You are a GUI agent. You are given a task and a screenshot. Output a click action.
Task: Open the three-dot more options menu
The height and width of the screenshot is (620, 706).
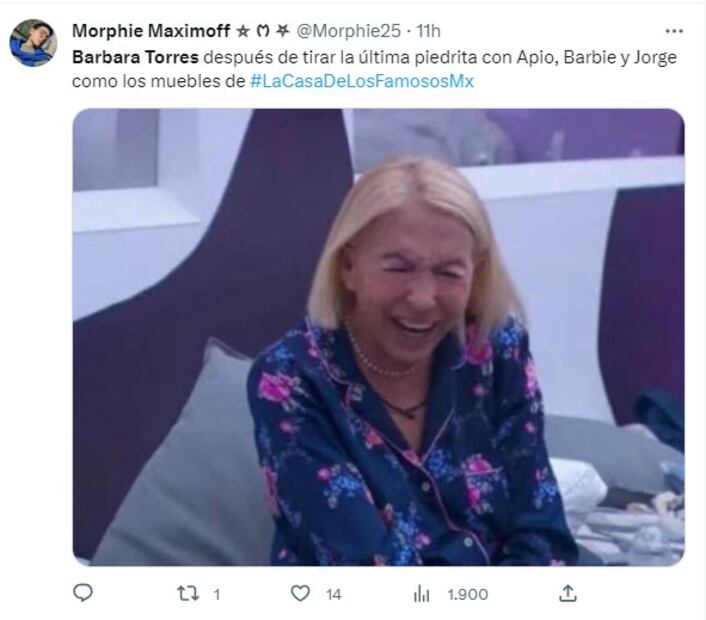(674, 31)
